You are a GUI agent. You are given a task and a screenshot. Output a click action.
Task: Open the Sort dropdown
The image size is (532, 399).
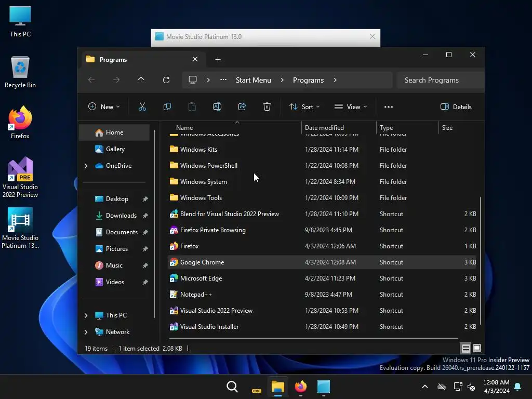tap(304, 107)
